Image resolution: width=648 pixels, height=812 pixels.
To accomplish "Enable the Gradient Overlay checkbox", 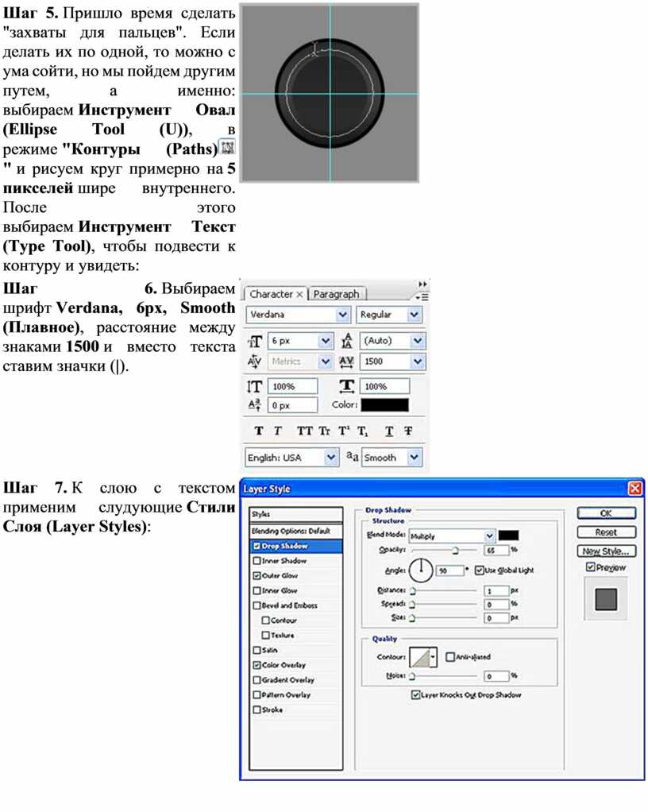I will [256, 679].
